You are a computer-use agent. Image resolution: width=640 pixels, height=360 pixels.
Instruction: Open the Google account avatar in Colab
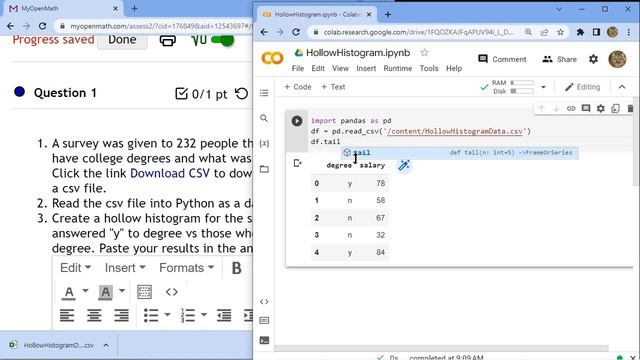click(x=617, y=59)
